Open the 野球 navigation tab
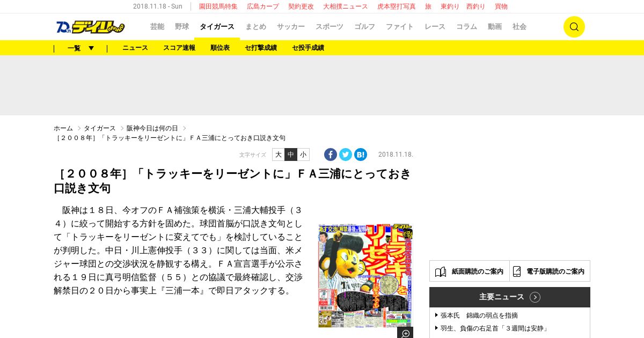The width and height of the screenshot is (644, 338). point(182,27)
